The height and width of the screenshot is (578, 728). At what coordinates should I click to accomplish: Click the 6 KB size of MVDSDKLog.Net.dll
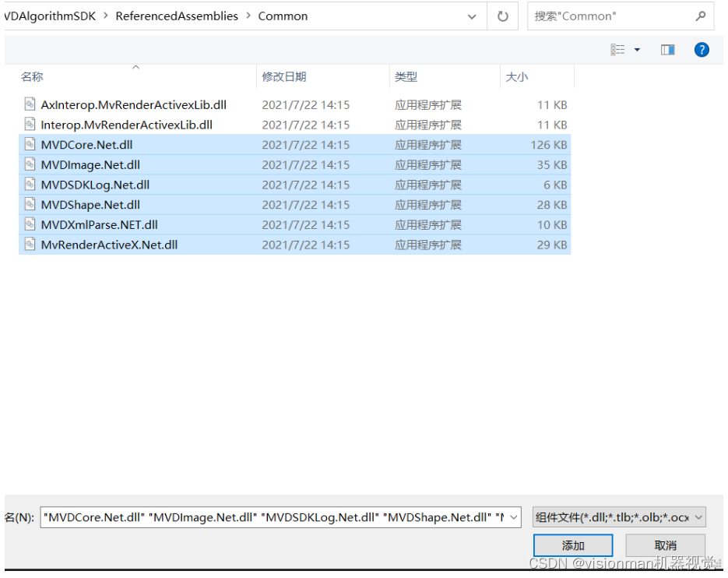pyautogui.click(x=555, y=185)
